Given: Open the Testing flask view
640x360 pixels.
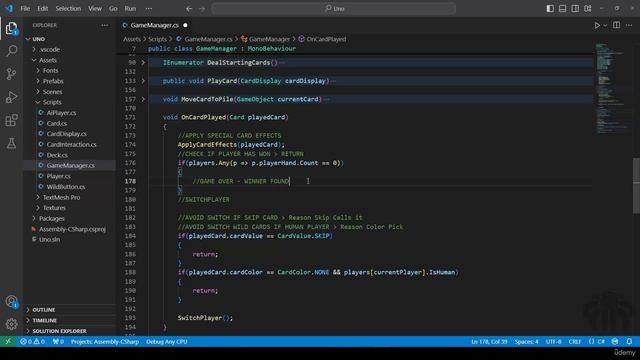Looking at the screenshot, I should click(x=11, y=143).
